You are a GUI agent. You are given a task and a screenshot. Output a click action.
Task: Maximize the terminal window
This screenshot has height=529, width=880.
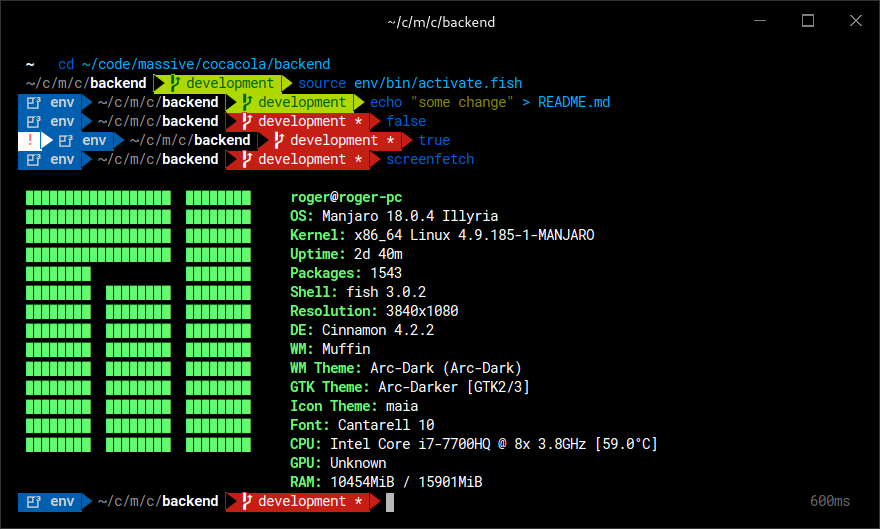pos(808,21)
